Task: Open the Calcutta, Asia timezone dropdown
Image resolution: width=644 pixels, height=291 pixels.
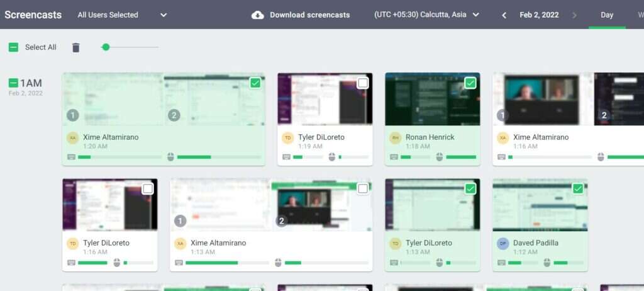Action: pos(427,15)
